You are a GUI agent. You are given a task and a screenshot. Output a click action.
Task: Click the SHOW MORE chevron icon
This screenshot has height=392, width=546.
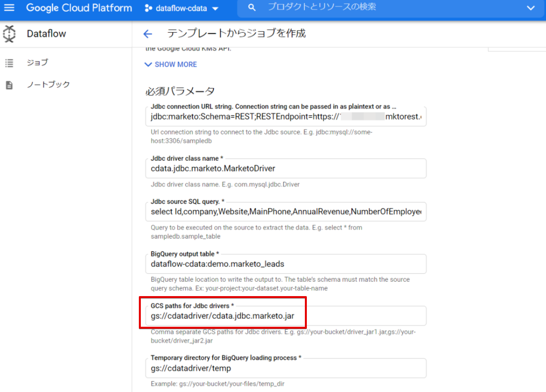148,64
